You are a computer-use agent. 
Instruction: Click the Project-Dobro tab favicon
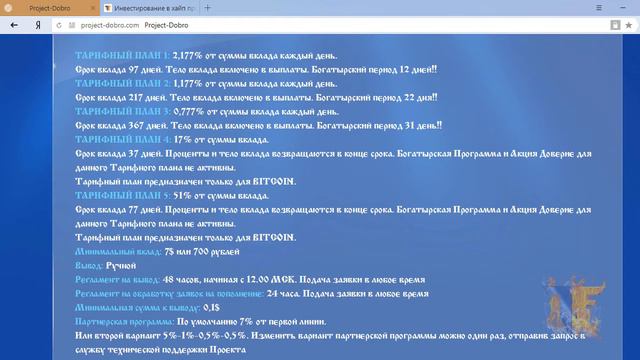coord(8,8)
